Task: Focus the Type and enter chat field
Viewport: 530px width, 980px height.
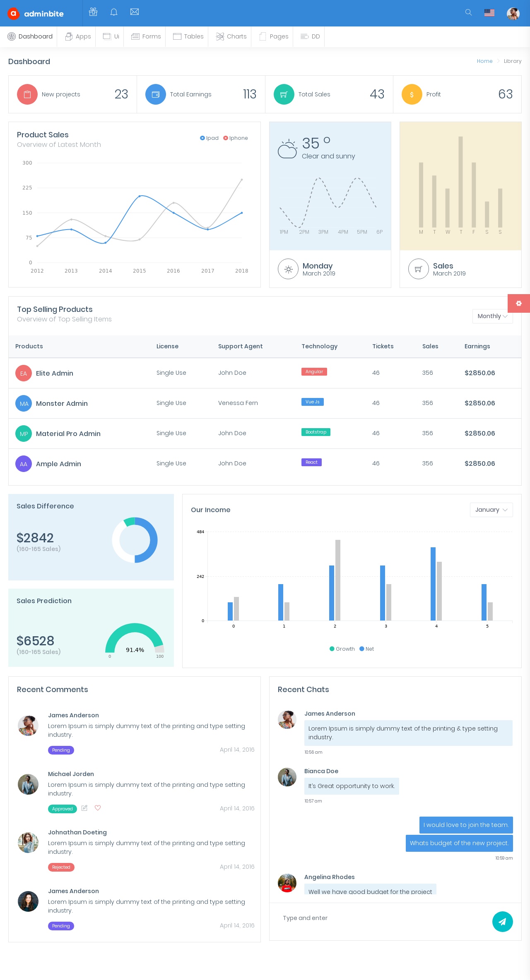Action: [381, 918]
